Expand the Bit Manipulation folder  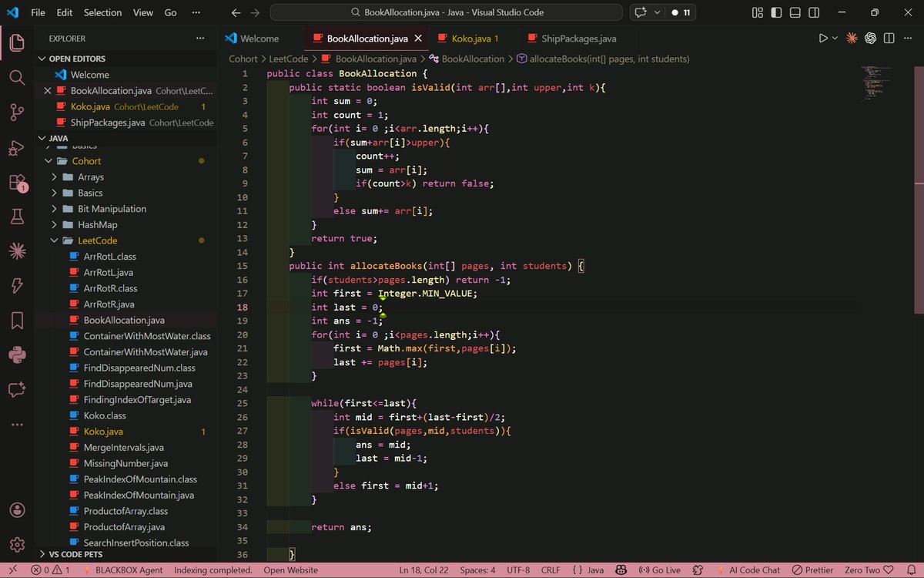pyautogui.click(x=112, y=209)
